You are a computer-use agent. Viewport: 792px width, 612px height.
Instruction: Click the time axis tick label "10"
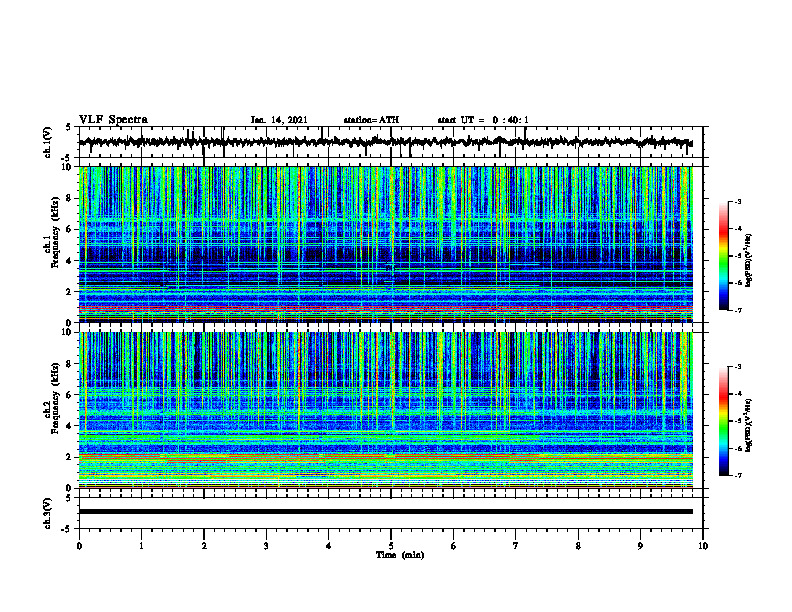(703, 546)
